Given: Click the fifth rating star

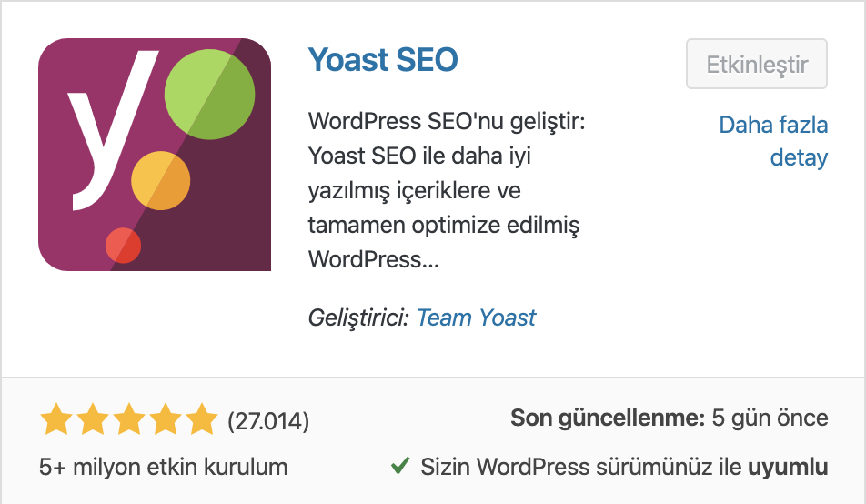Looking at the screenshot, I should (202, 418).
